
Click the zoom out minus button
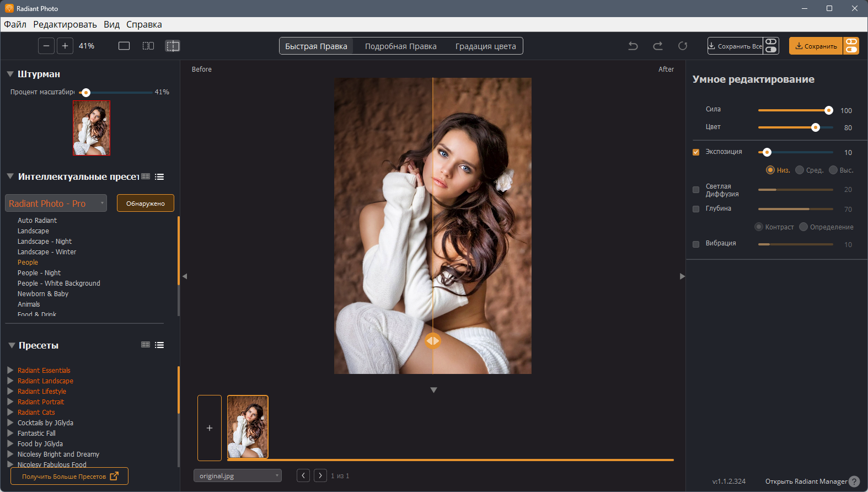[46, 46]
